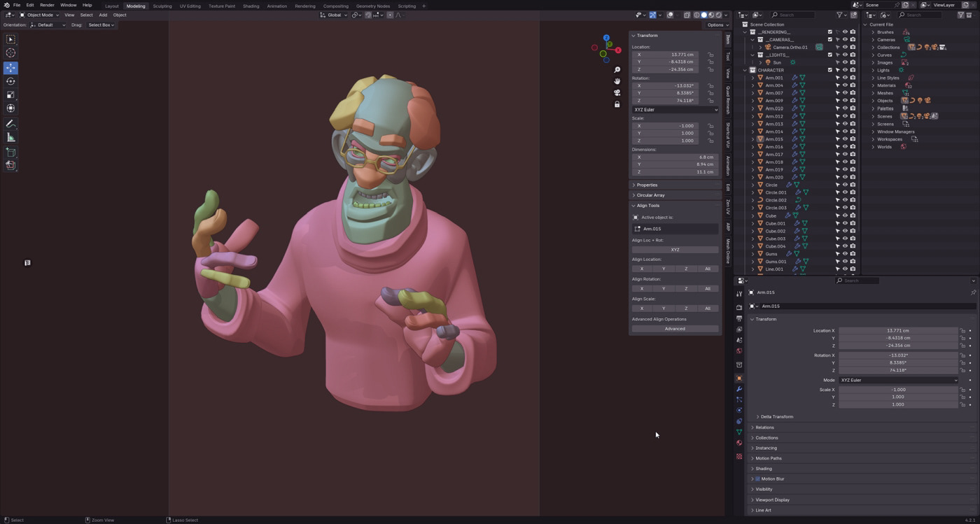Viewport: 980px width, 524px height.
Task: Toggle the Active object is checkbox
Action: pyautogui.click(x=636, y=218)
